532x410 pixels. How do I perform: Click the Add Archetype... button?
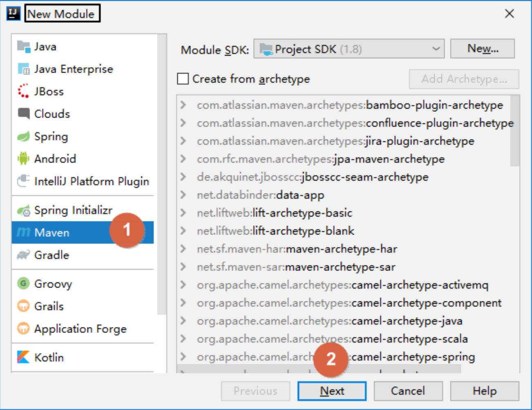pos(464,79)
